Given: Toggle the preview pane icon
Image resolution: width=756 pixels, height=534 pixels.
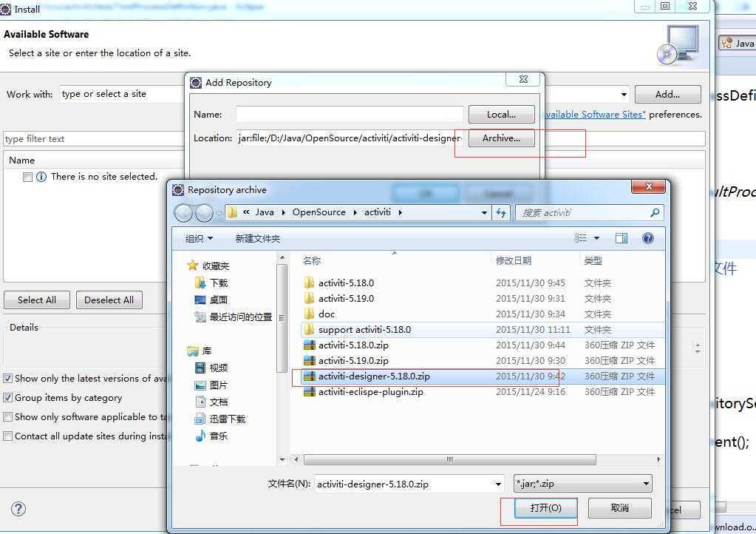Looking at the screenshot, I should tap(621, 238).
